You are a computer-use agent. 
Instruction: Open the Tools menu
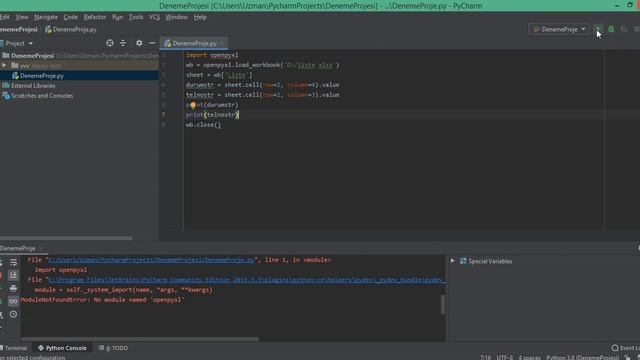tap(136, 17)
